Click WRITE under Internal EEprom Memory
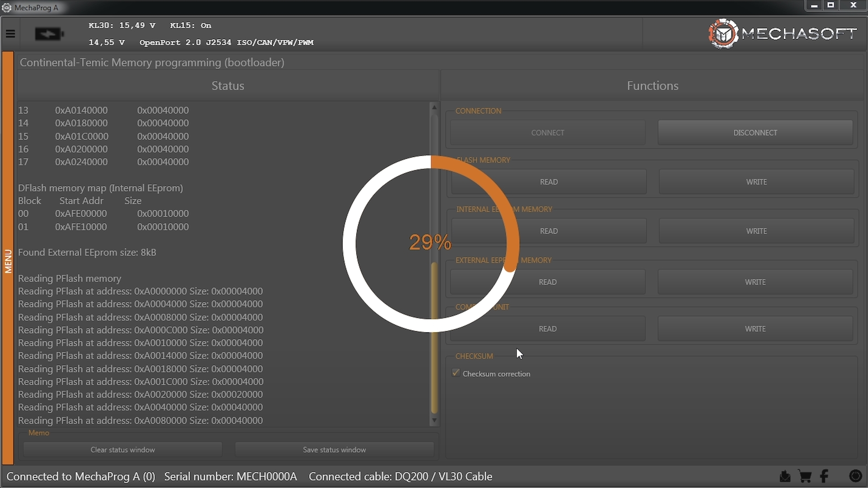 (x=756, y=231)
